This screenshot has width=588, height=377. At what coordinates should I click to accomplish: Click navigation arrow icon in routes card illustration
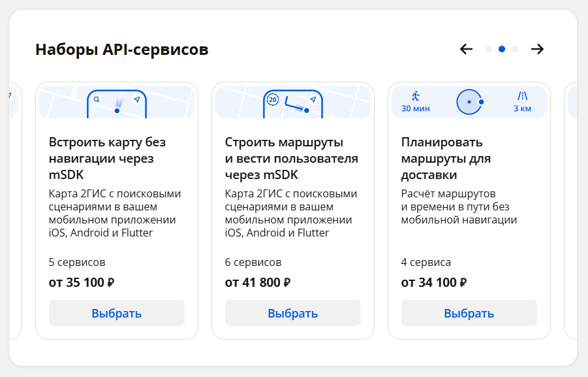(313, 99)
